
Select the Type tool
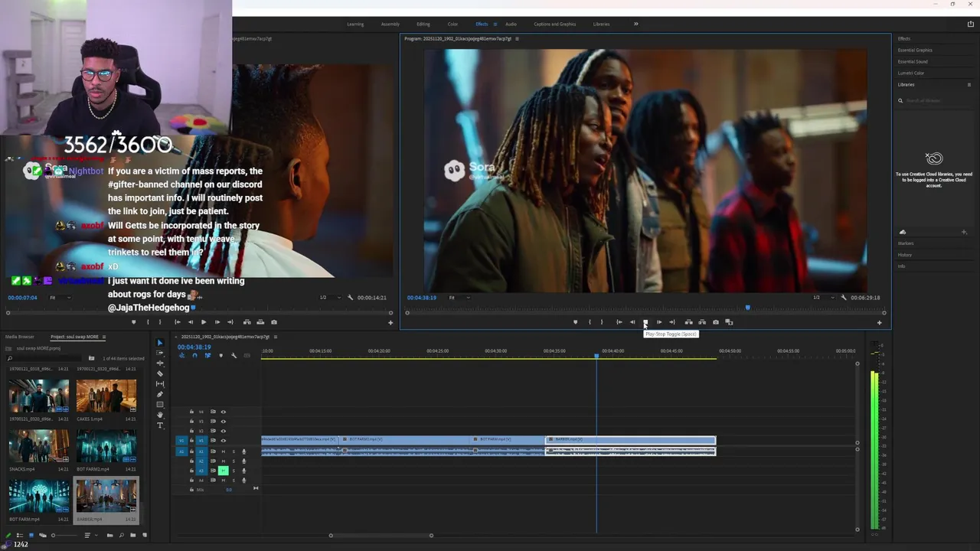point(160,425)
